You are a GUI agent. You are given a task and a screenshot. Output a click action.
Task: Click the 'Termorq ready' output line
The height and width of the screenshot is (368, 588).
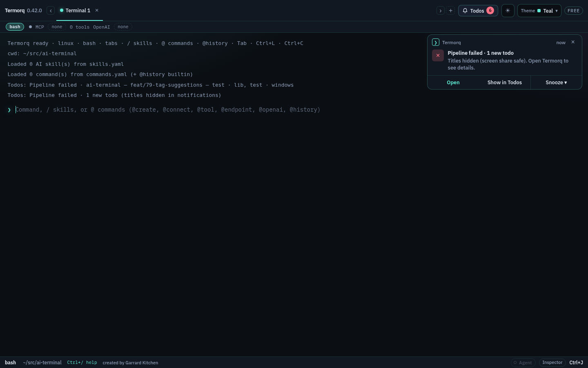[155, 43]
